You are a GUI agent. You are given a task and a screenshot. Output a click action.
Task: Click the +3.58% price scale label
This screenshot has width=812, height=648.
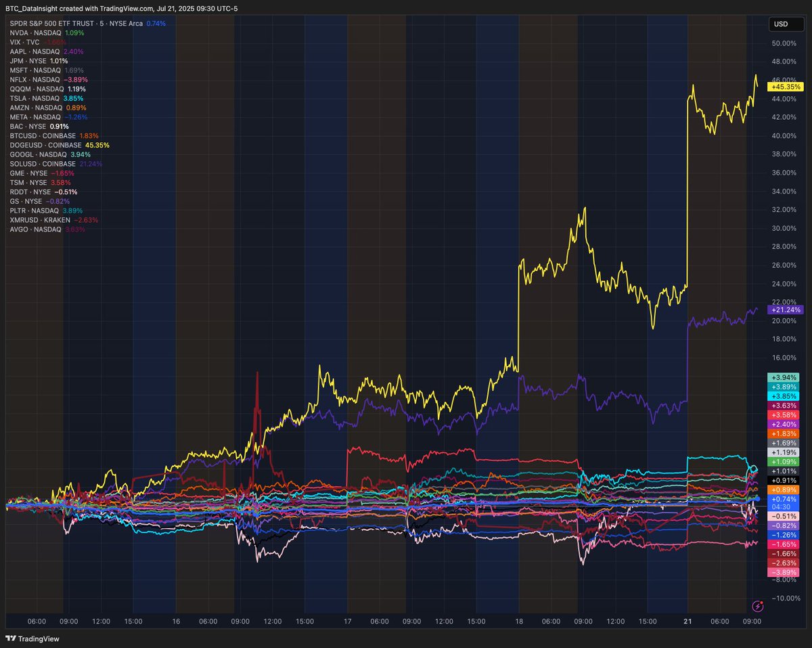[x=783, y=415]
